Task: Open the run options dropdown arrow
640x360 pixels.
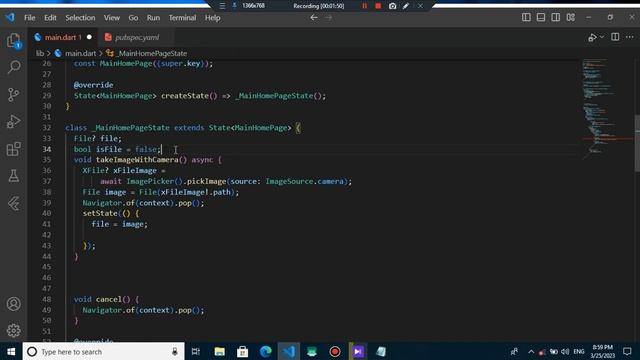Action: point(602,37)
